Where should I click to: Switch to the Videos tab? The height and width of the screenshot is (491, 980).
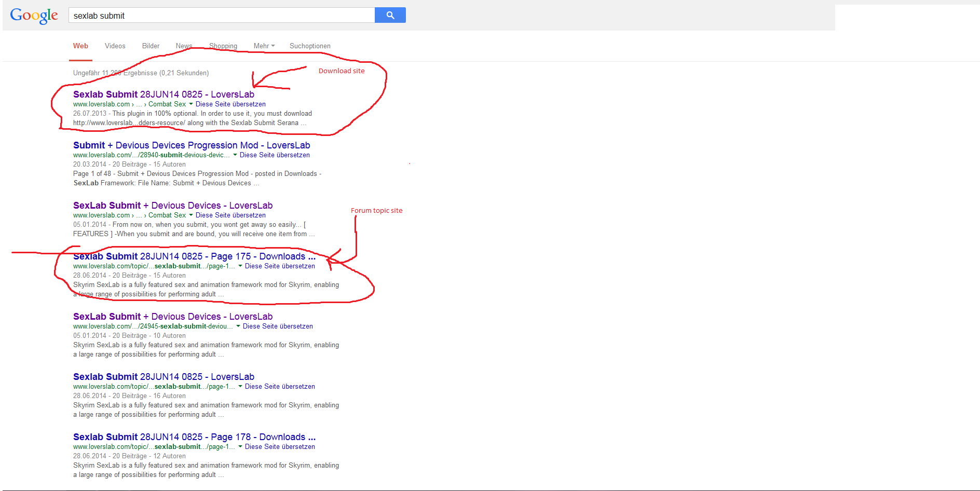115,46
